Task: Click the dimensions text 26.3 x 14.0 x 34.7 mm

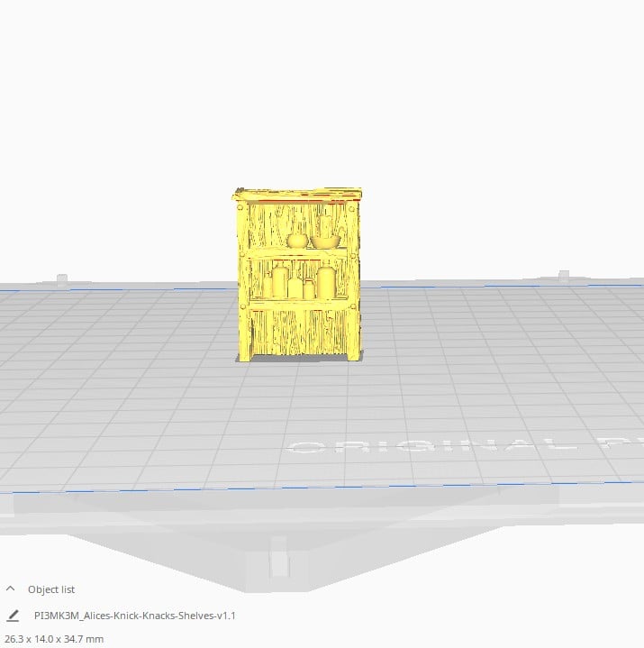Action: (54, 639)
